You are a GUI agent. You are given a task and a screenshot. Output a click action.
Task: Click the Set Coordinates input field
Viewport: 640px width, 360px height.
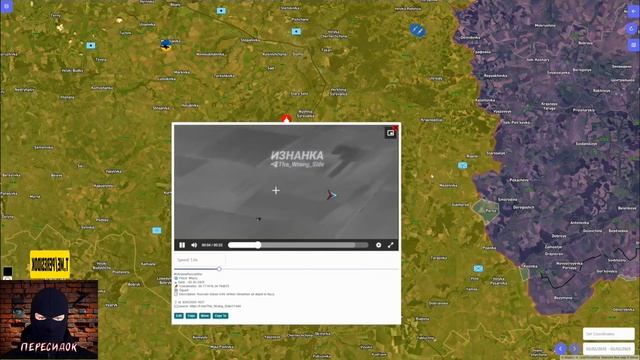(609, 333)
